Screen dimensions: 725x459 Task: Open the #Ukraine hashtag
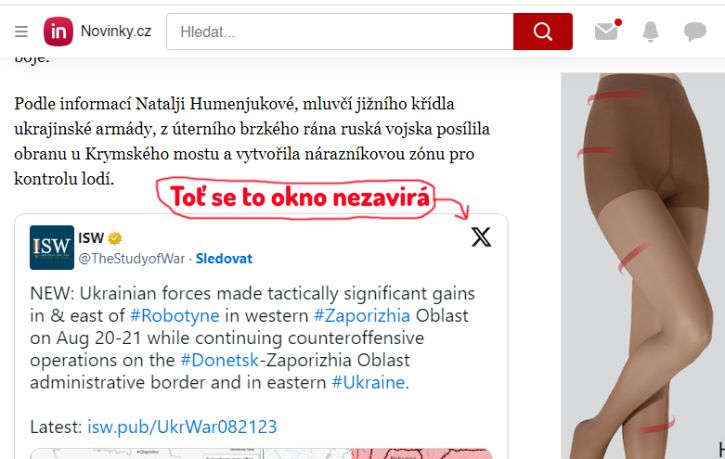click(x=369, y=382)
